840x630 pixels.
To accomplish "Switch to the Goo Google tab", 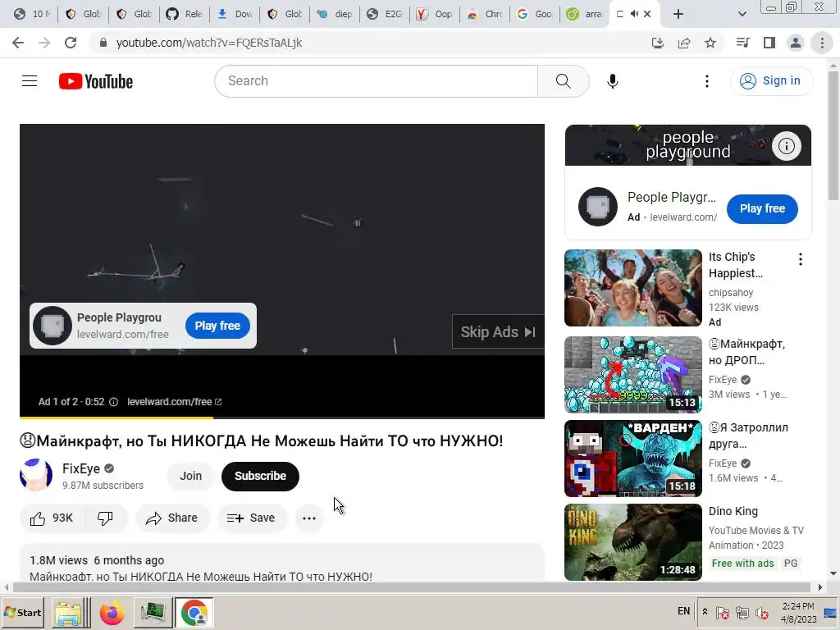I will 534,14.
